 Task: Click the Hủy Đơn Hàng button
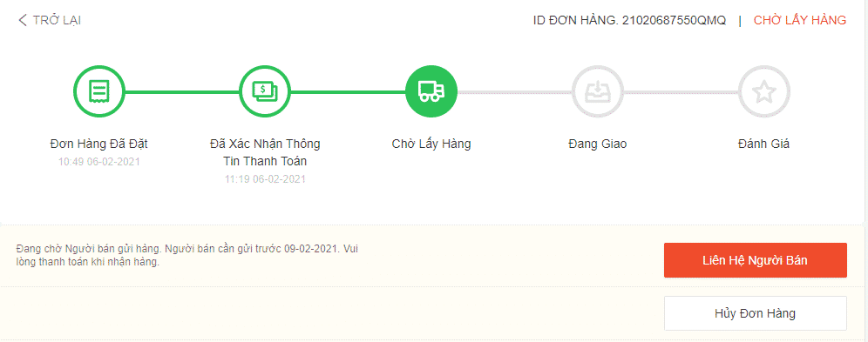point(755,313)
